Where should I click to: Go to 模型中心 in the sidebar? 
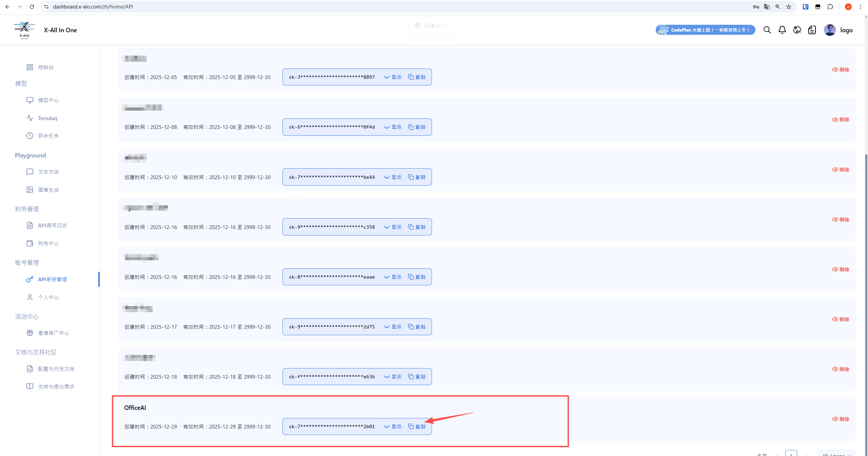click(x=48, y=100)
